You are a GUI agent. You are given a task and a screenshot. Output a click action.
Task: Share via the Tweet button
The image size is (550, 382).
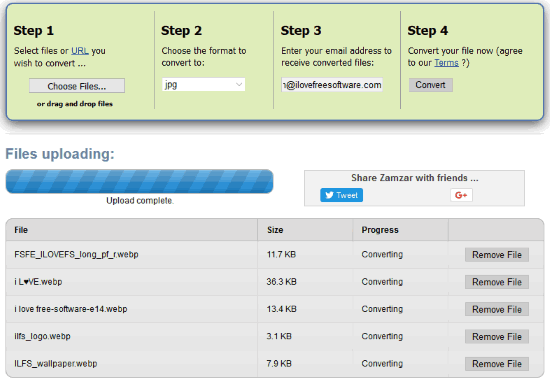(341, 195)
